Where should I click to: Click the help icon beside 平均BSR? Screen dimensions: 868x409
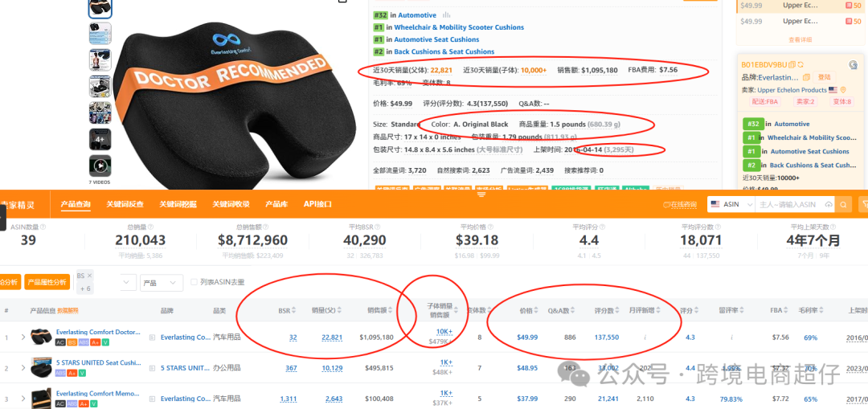coord(378,227)
